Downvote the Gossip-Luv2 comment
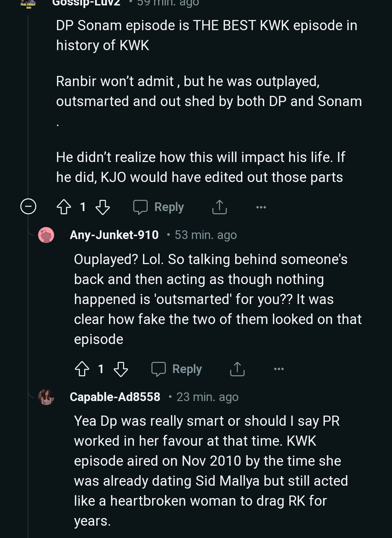392x538 pixels. tap(102, 207)
